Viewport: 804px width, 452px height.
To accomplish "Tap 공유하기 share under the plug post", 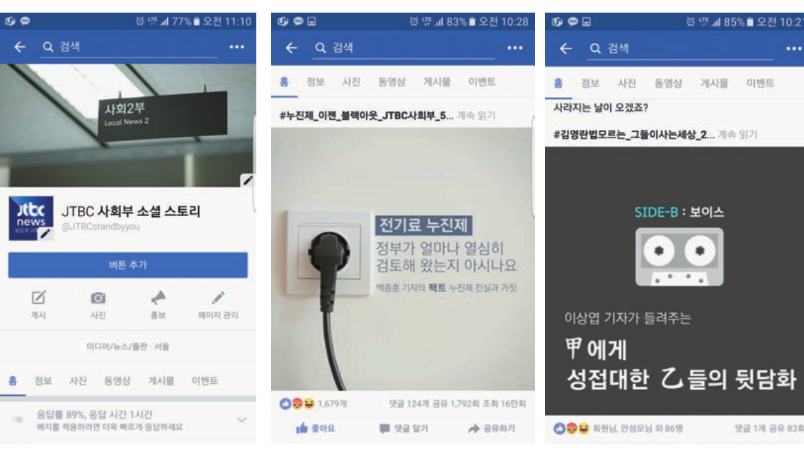I will [491, 428].
